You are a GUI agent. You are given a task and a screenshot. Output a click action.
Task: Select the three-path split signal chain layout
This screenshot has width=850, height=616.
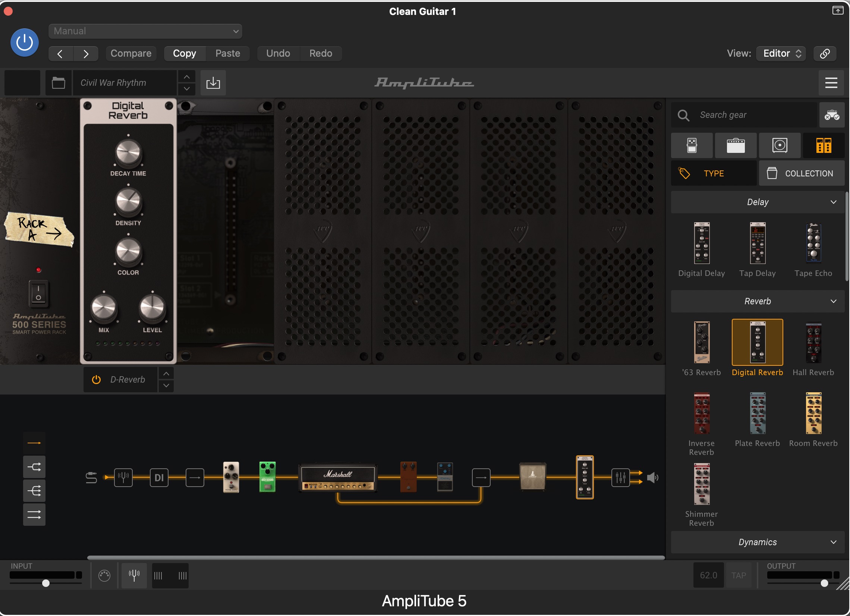tap(34, 491)
